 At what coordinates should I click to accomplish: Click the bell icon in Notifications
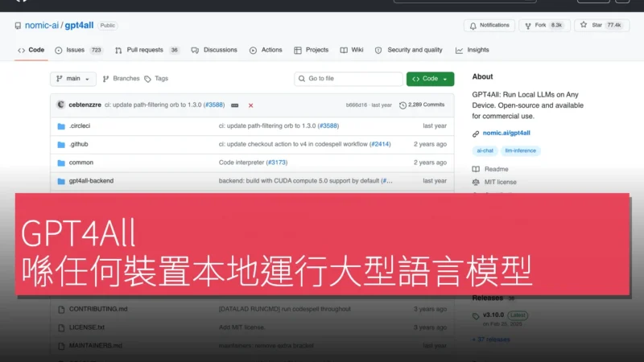point(473,26)
